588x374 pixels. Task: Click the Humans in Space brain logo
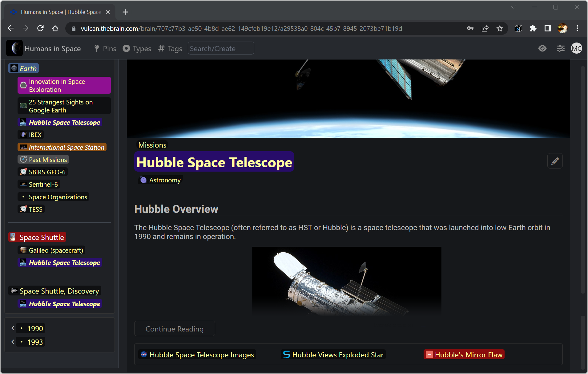(x=14, y=48)
